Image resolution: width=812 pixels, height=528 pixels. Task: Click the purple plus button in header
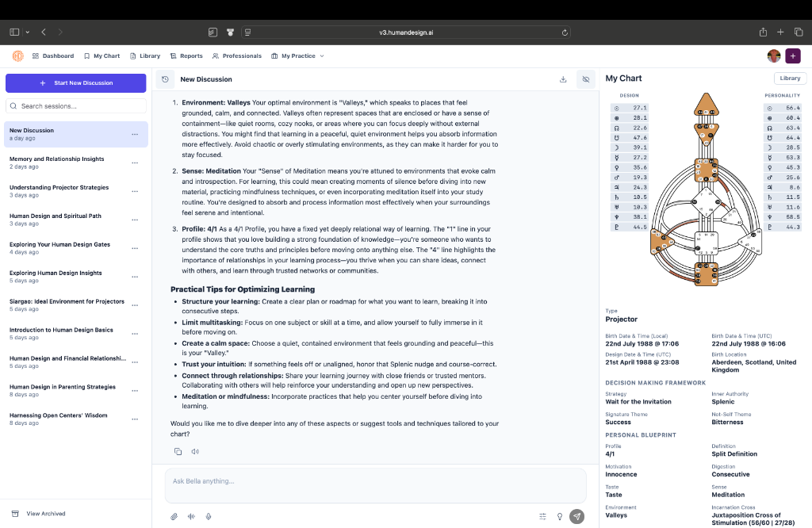click(x=793, y=56)
